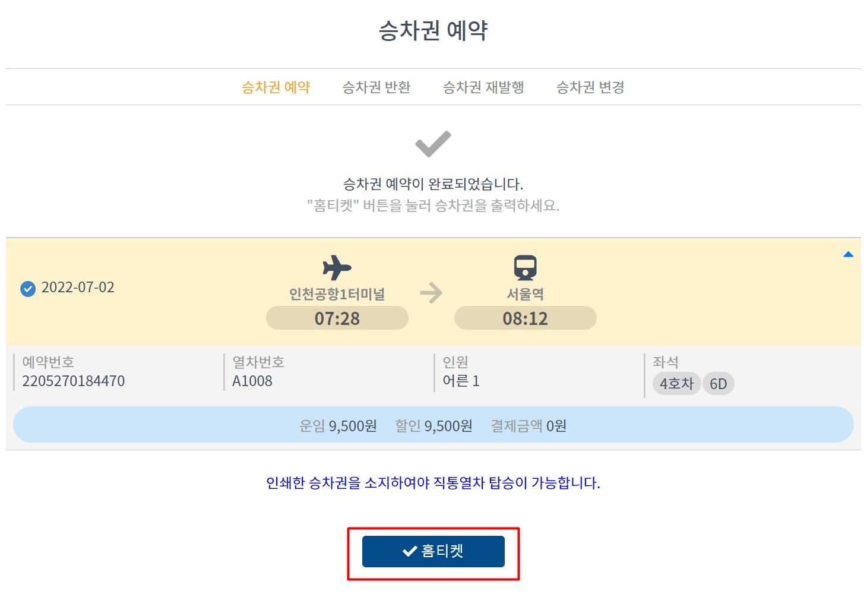Click the blue fare summary bar
Viewport: 867px width, 616px height.
click(x=433, y=425)
